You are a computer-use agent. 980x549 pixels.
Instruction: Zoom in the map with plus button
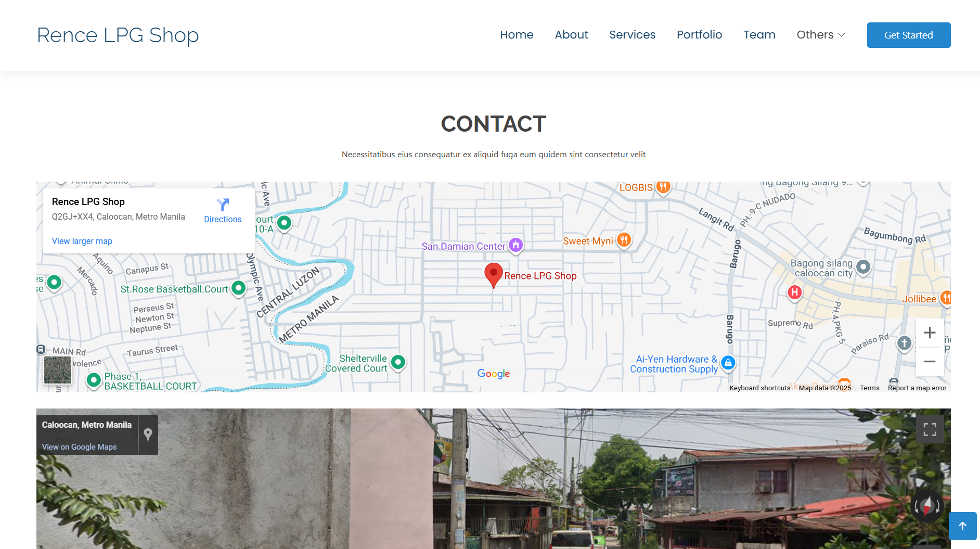(930, 333)
